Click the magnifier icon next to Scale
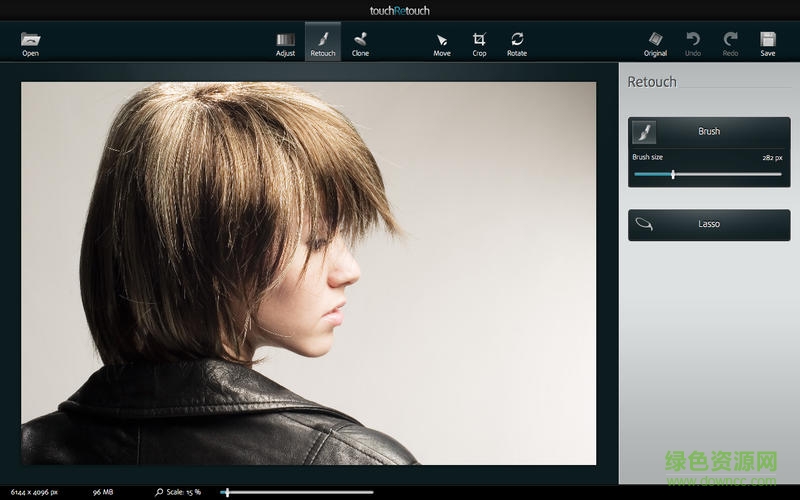The width and height of the screenshot is (800, 500). coord(159,492)
